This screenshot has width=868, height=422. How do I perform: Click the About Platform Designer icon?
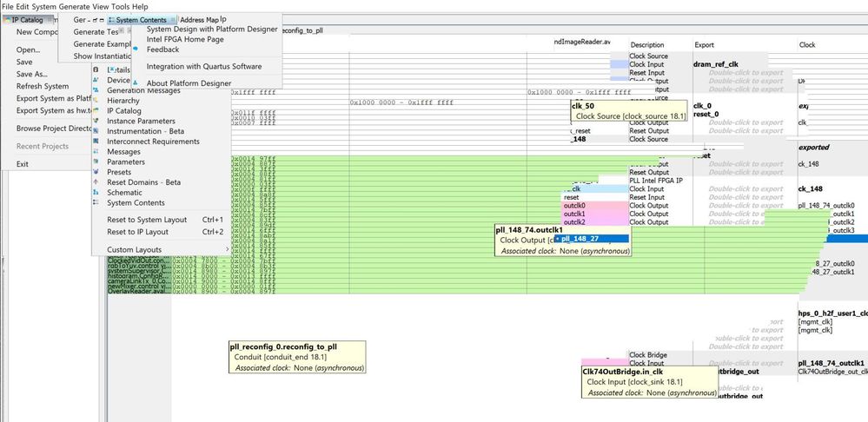pos(136,83)
